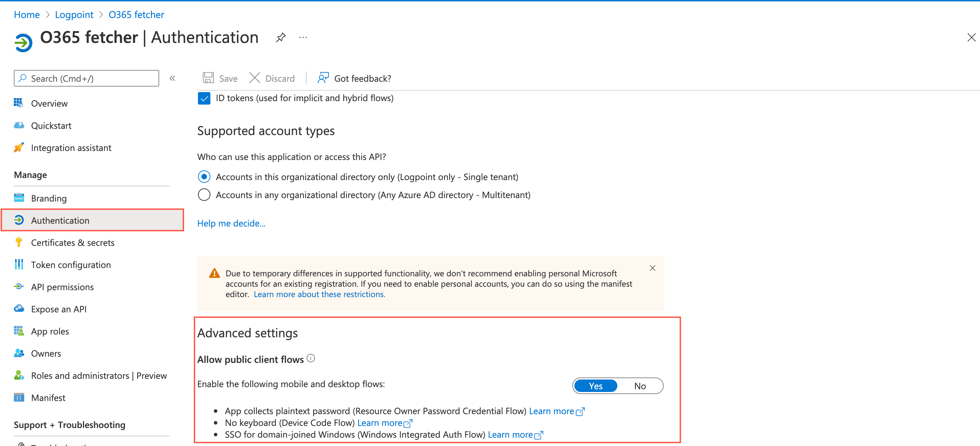The width and height of the screenshot is (980, 446).
Task: Select the Token configuration icon
Action: pyautogui.click(x=18, y=265)
